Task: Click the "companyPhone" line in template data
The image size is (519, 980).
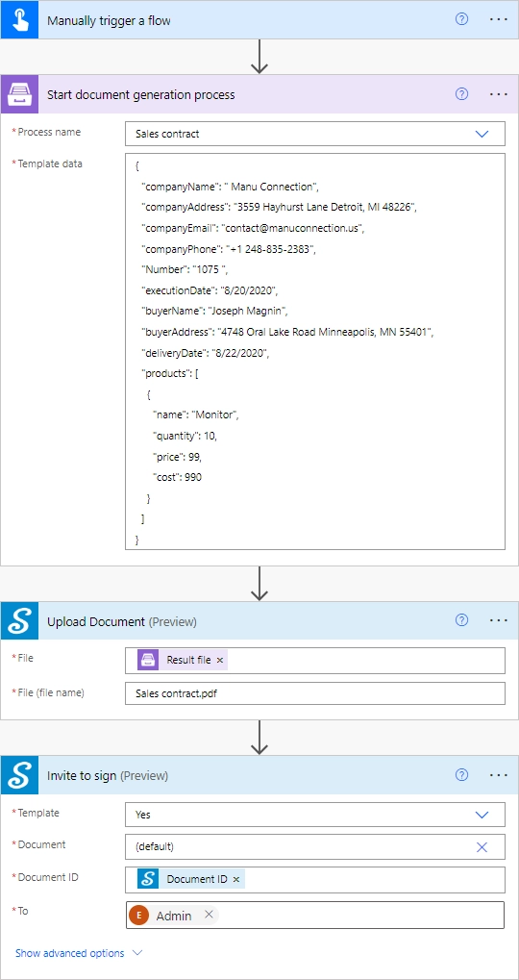Action: 229,249
